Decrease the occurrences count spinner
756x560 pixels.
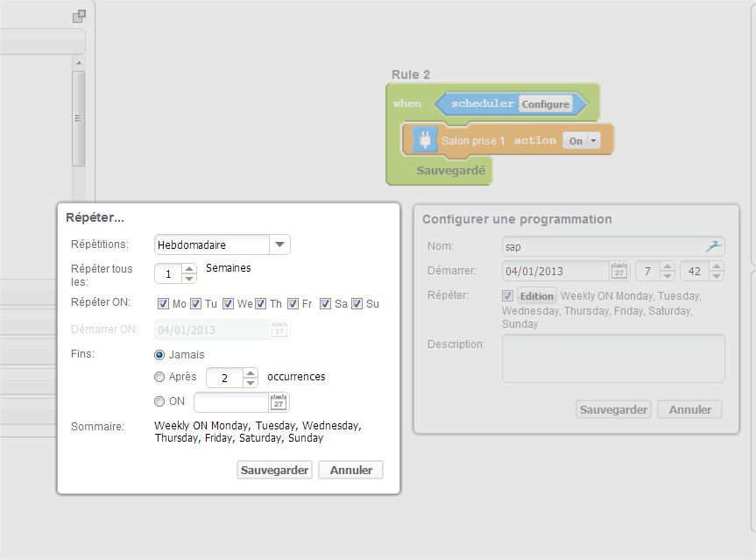coord(251,382)
